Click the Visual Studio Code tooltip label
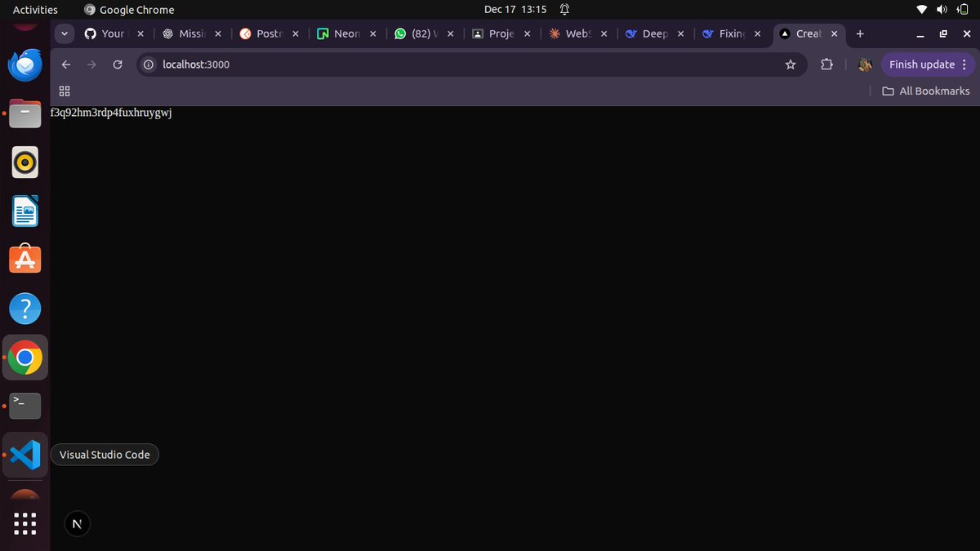 (x=105, y=455)
